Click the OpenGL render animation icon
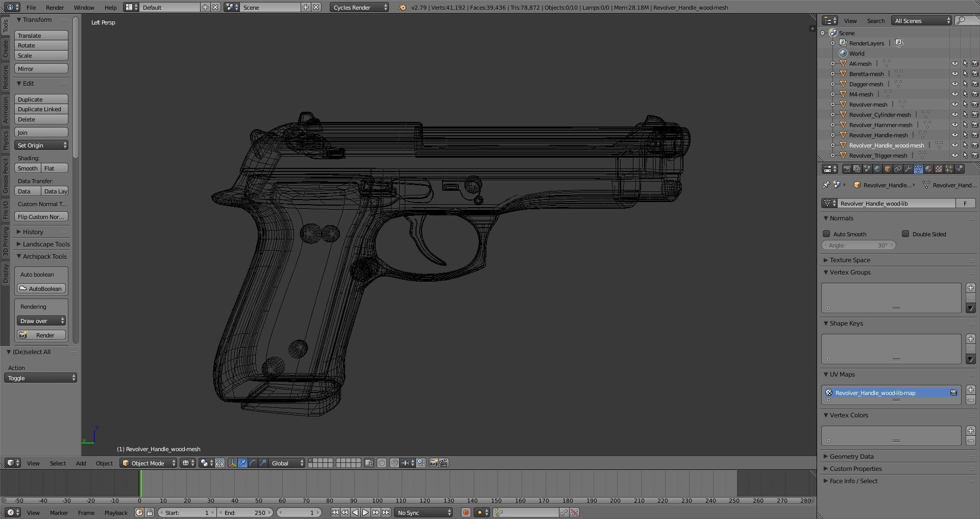 (x=444, y=463)
